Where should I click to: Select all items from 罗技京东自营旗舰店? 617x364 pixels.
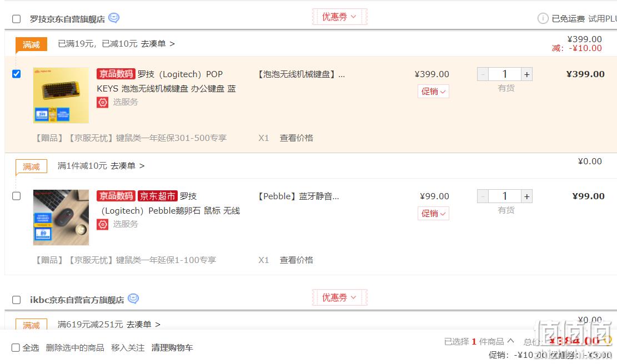pyautogui.click(x=17, y=19)
